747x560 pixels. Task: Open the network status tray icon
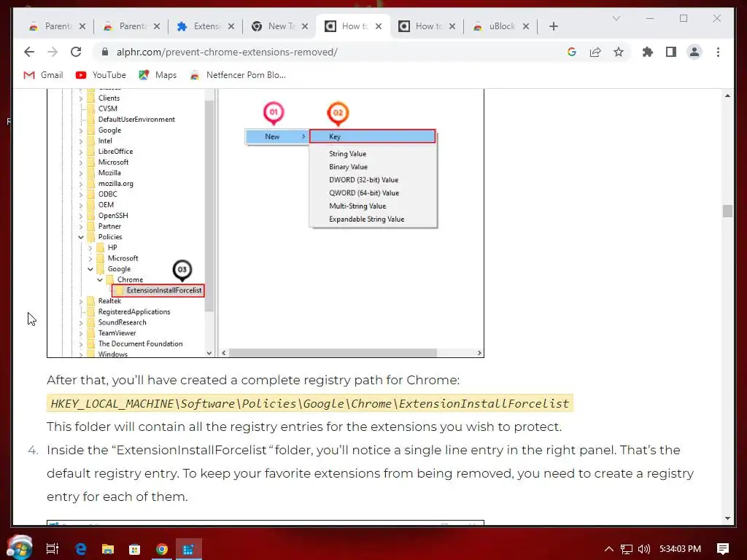point(627,549)
